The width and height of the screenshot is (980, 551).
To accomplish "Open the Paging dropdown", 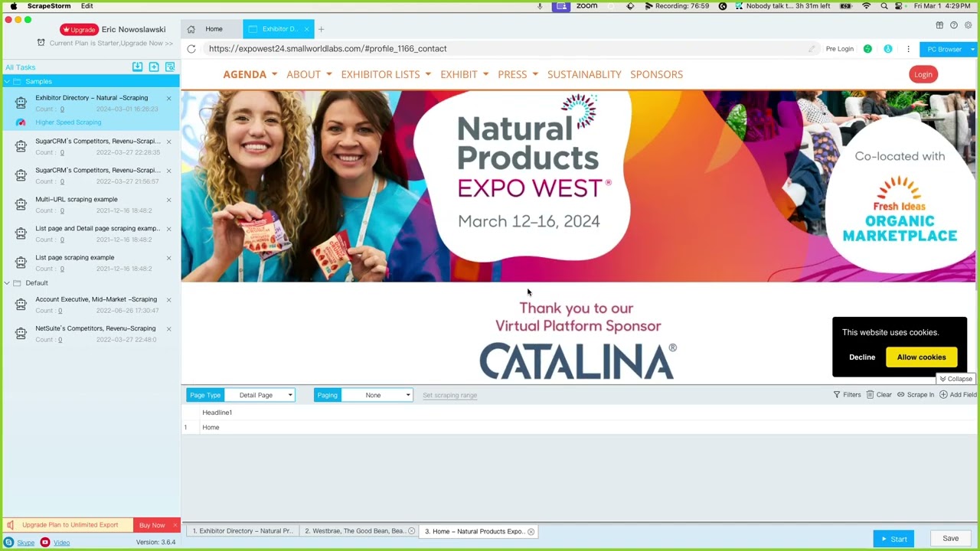I will tap(377, 395).
